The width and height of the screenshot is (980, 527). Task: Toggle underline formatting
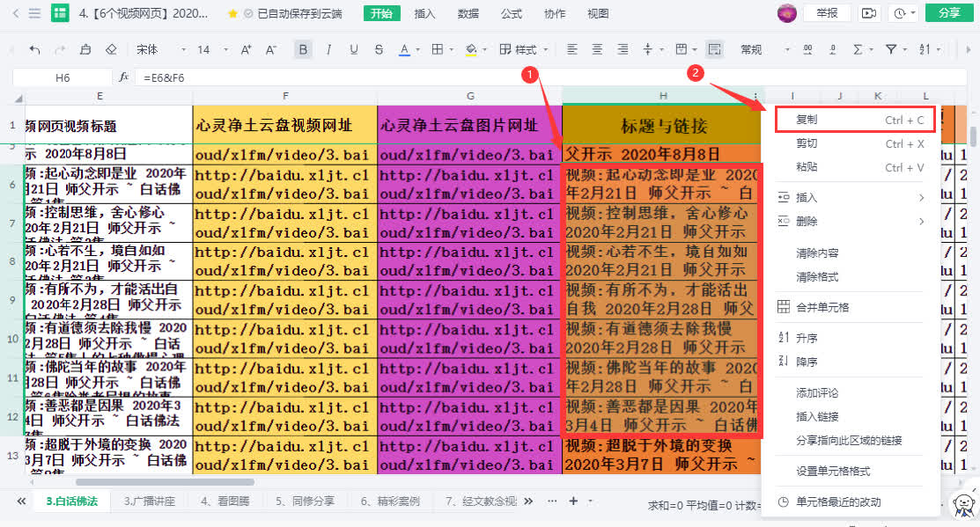tap(354, 49)
